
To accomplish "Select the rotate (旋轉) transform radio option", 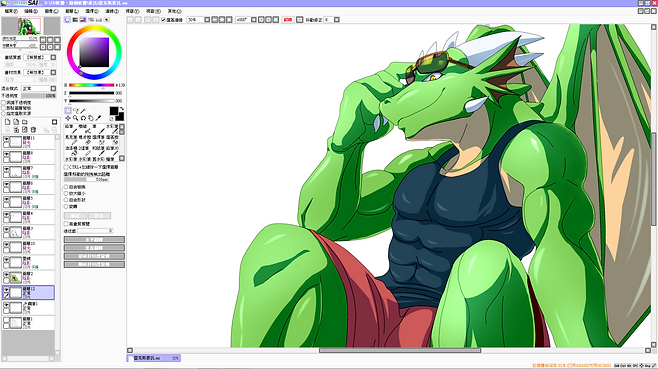I will [x=66, y=207].
